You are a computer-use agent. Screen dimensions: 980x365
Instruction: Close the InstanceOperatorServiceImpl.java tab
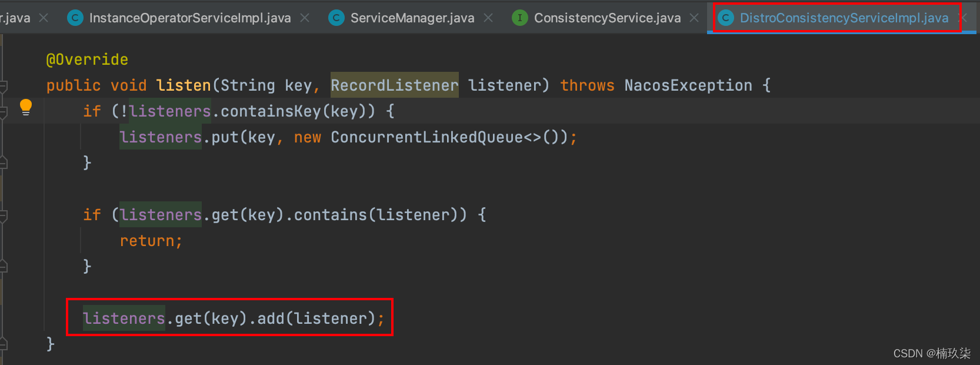pyautogui.click(x=305, y=18)
